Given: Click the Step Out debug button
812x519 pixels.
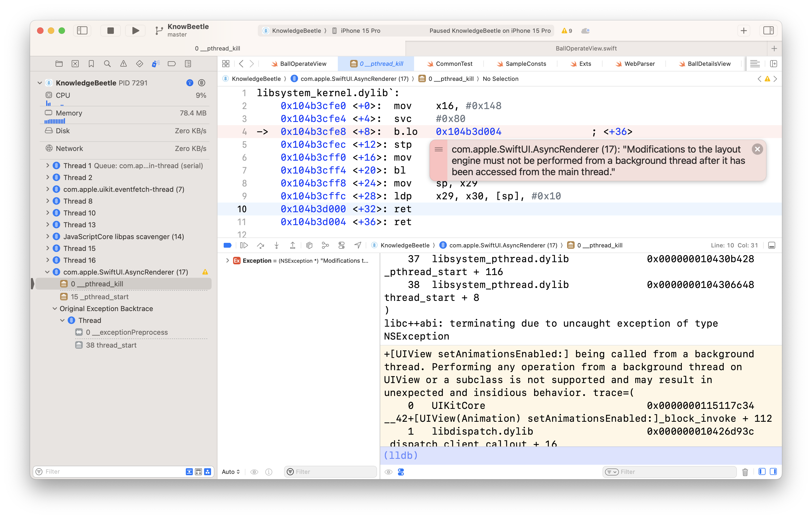Looking at the screenshot, I should pyautogui.click(x=293, y=245).
